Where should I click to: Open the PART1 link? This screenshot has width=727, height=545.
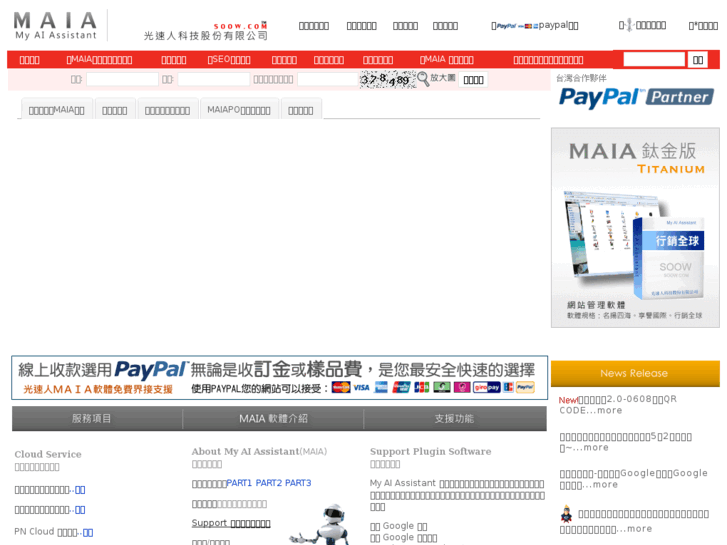point(239,483)
